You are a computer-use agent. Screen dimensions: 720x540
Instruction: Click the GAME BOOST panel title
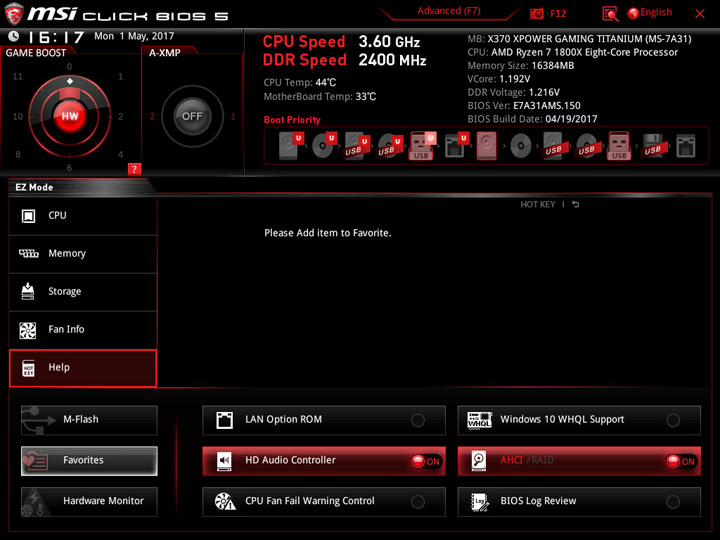point(36,53)
